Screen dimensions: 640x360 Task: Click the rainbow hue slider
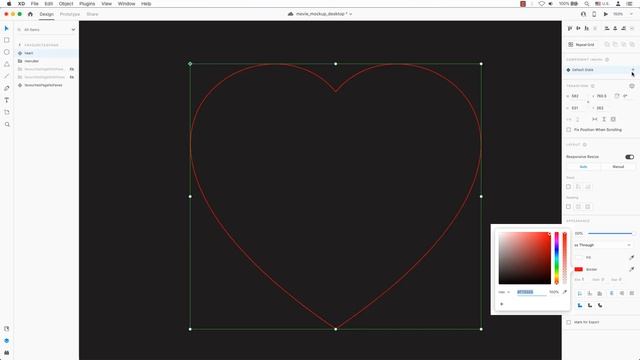point(557,258)
